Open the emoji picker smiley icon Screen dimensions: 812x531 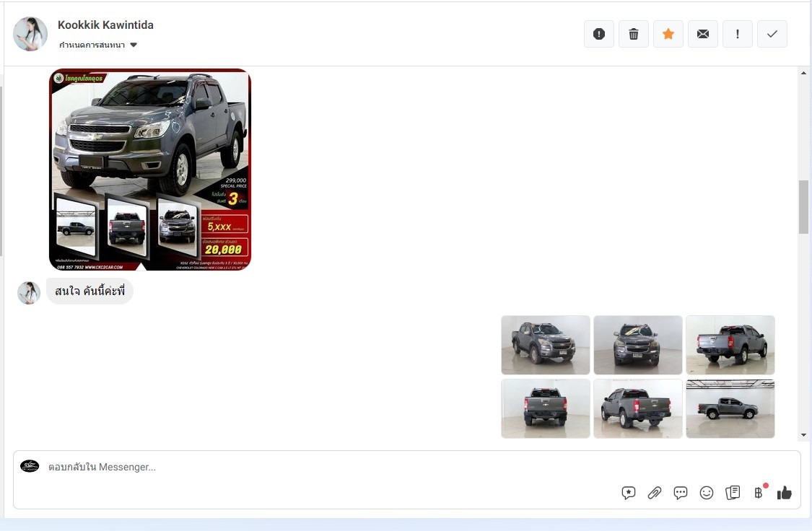[707, 493]
